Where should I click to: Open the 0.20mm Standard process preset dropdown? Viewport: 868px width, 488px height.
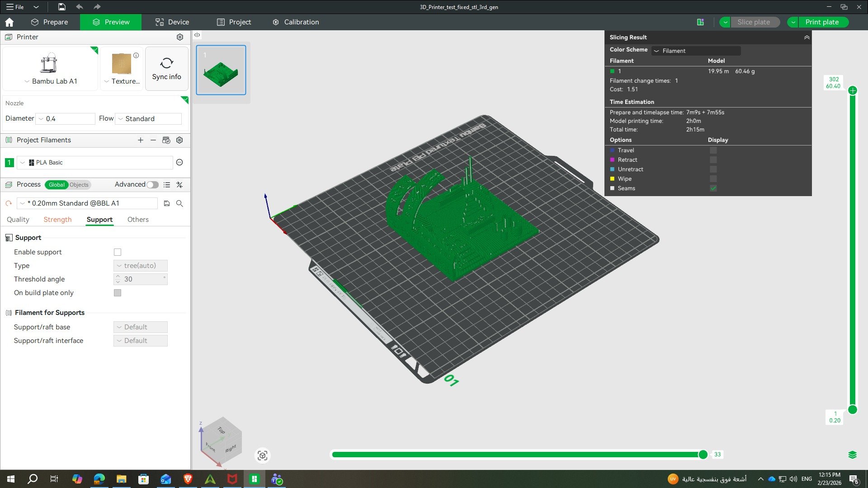click(87, 204)
